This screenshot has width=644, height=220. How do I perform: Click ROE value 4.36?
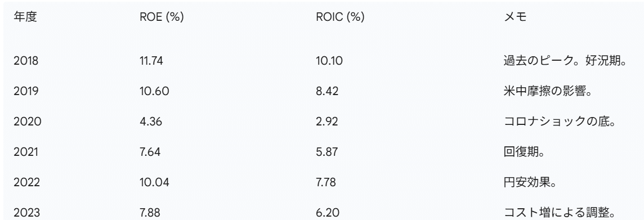150,122
